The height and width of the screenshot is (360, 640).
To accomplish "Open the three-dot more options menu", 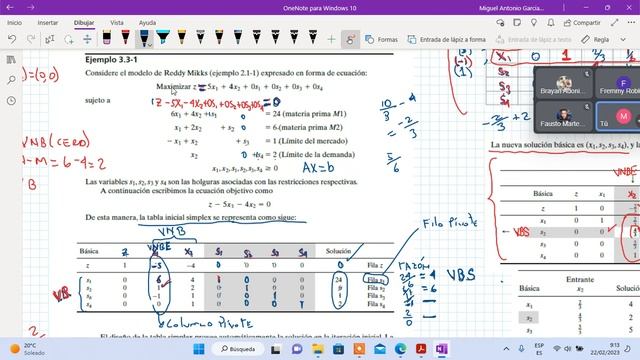I will (631, 23).
